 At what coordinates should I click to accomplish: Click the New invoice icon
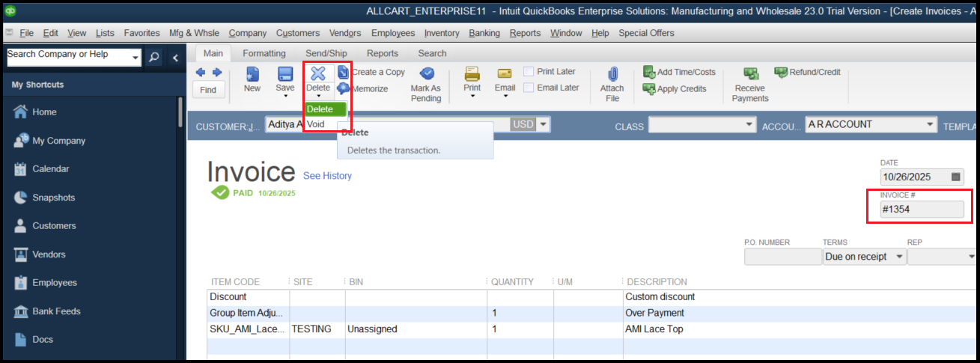(252, 74)
